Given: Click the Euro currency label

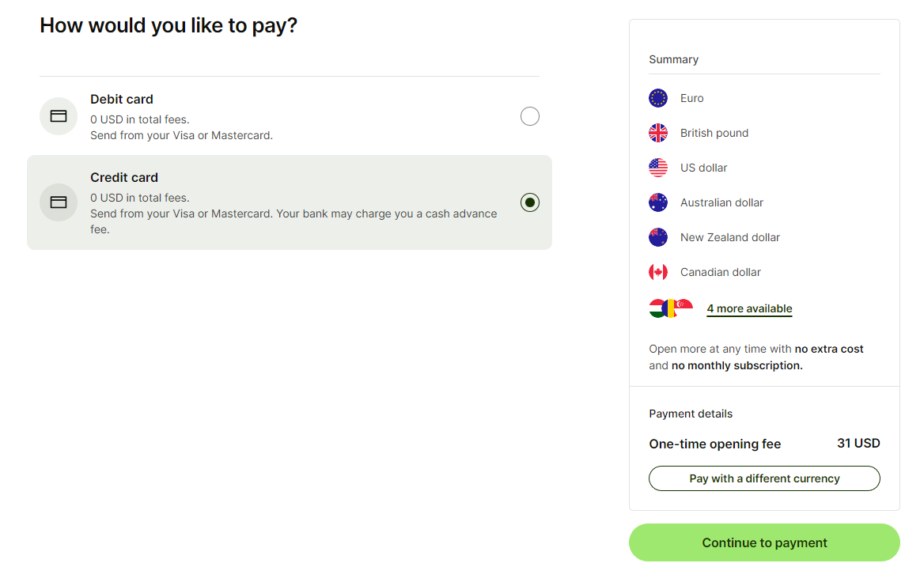Looking at the screenshot, I should [x=692, y=98].
